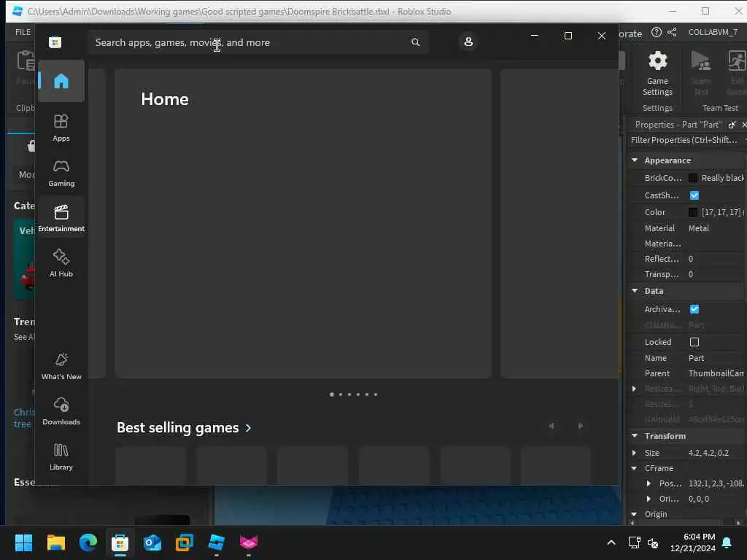This screenshot has height=560, width=747.
Task: Open Library in Store sidebar
Action: 61,456
